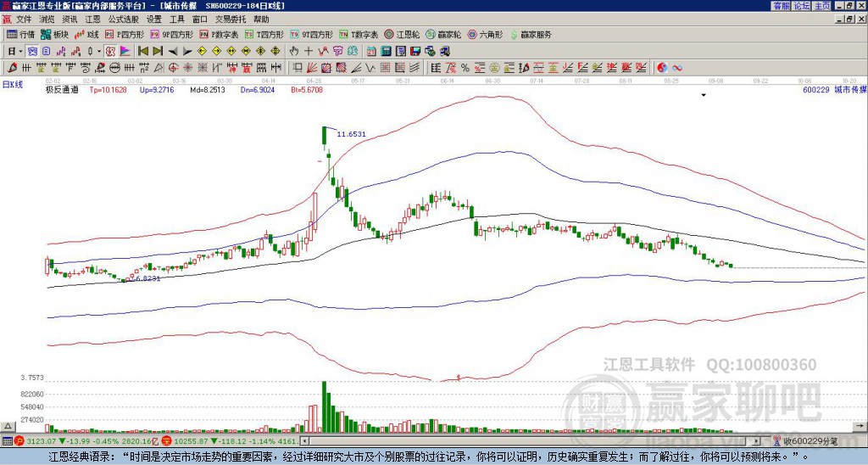Click the 日K线 label
The image size is (868, 465).
(13, 85)
